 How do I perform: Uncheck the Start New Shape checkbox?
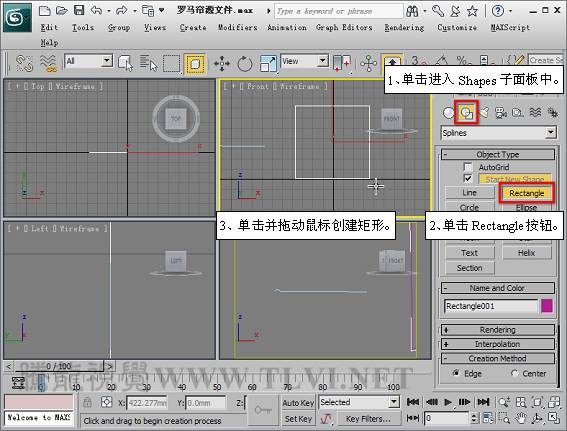click(468, 179)
